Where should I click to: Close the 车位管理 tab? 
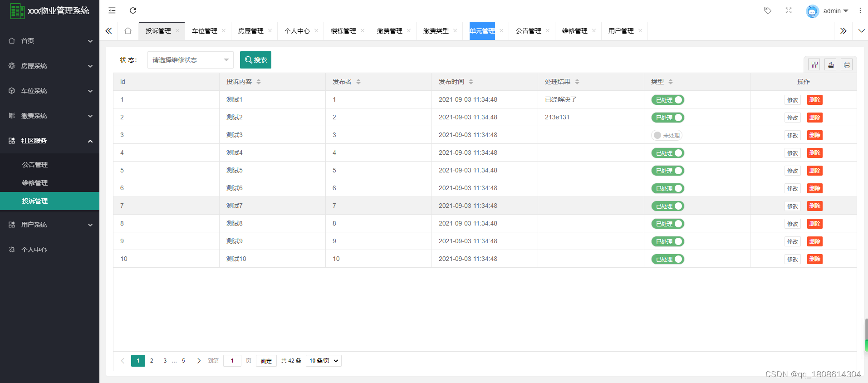[x=224, y=31]
